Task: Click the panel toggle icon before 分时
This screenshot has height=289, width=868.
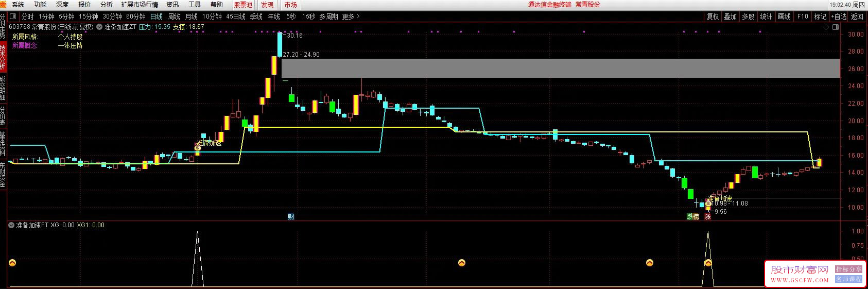Action: 13,16
